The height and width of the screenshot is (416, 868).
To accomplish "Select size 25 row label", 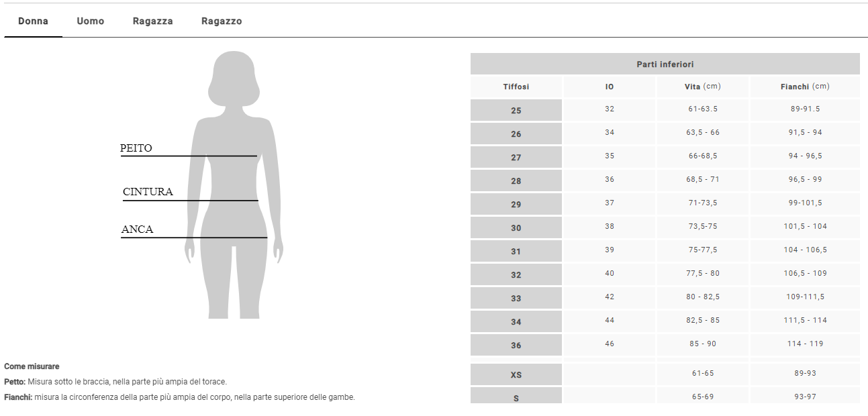I will click(516, 111).
